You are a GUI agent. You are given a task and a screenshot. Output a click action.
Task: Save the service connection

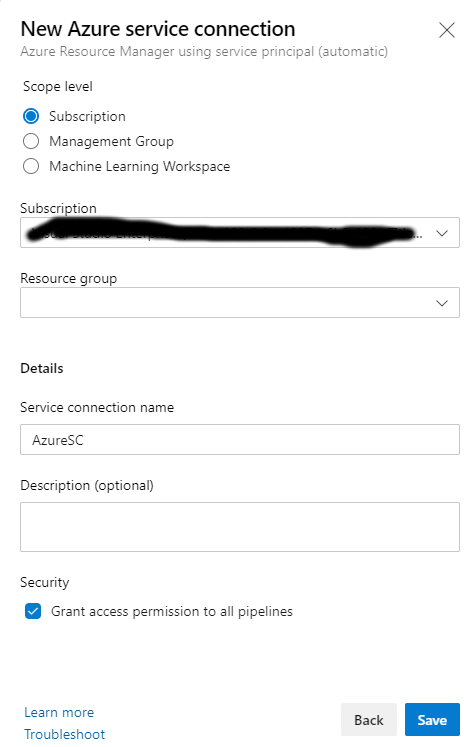432,719
